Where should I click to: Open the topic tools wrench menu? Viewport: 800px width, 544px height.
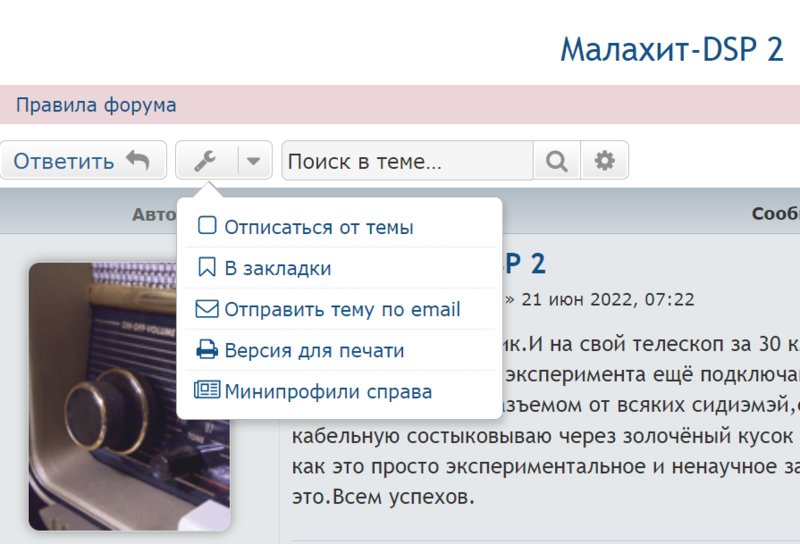(x=206, y=161)
